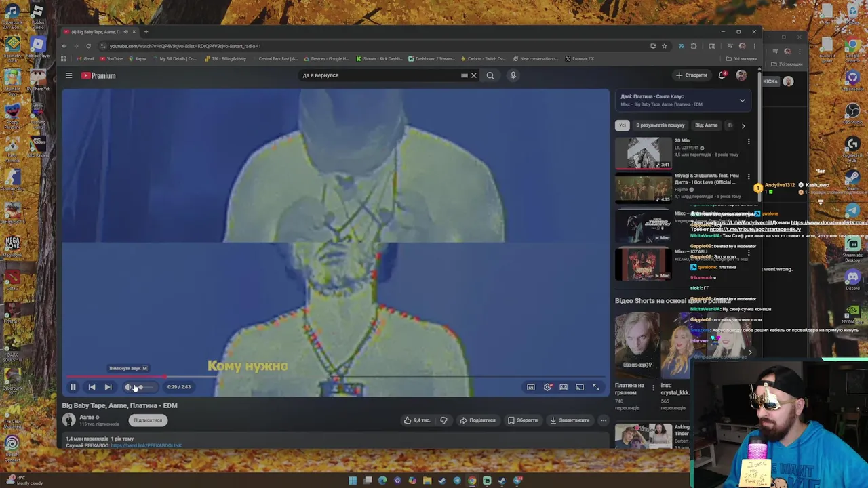Screen dimensions: 868x488
Task: Save the video with Зберегти
Action: pos(523,420)
